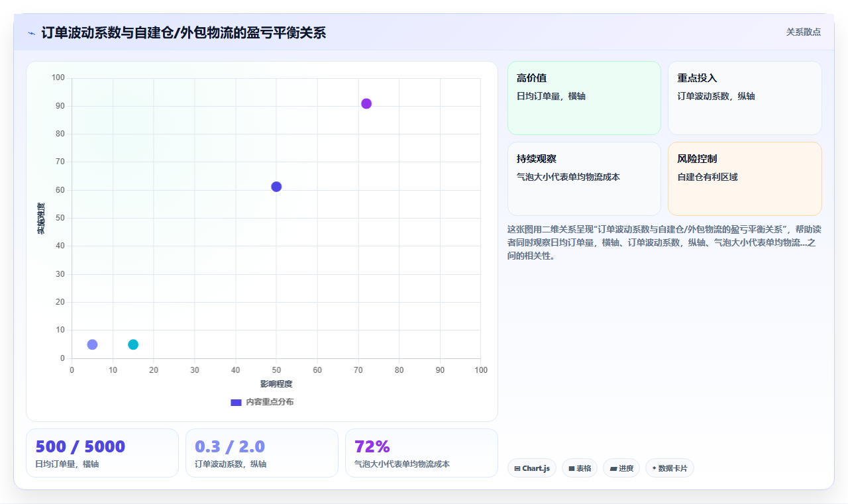Click the 数据卡片 tag
The image size is (848, 504).
pyautogui.click(x=670, y=468)
